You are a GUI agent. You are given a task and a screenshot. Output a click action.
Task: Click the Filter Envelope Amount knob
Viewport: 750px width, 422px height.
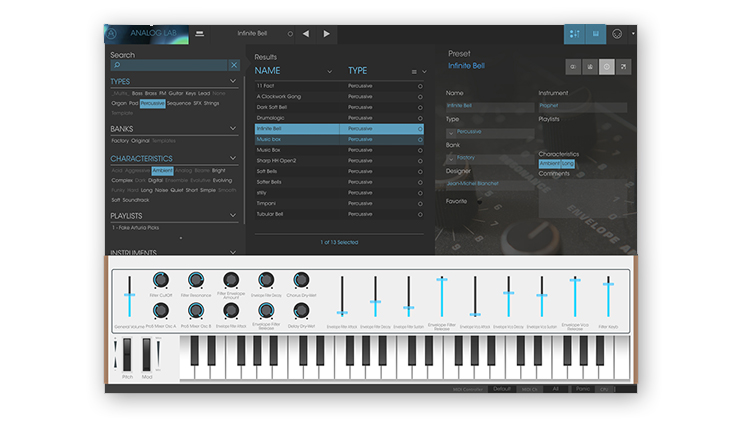tap(231, 280)
